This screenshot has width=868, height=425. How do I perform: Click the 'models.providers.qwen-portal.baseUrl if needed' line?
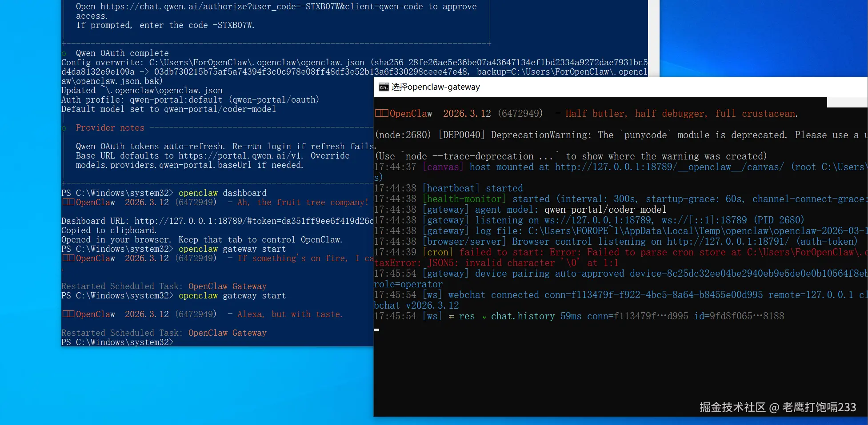(189, 165)
